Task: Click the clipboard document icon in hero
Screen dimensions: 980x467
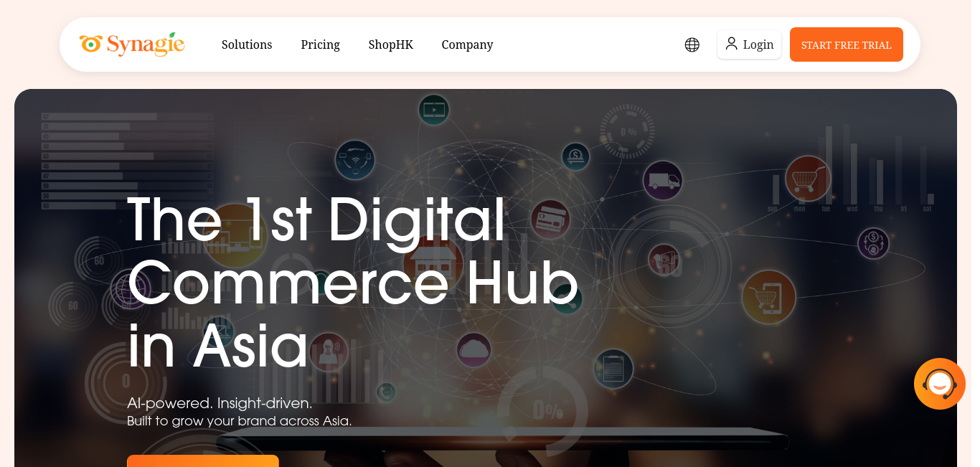Action: click(613, 369)
